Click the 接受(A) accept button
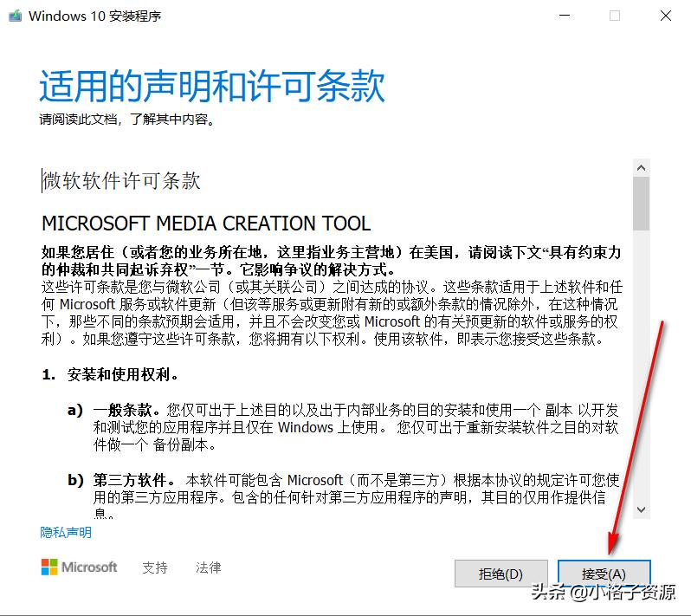 [x=604, y=574]
